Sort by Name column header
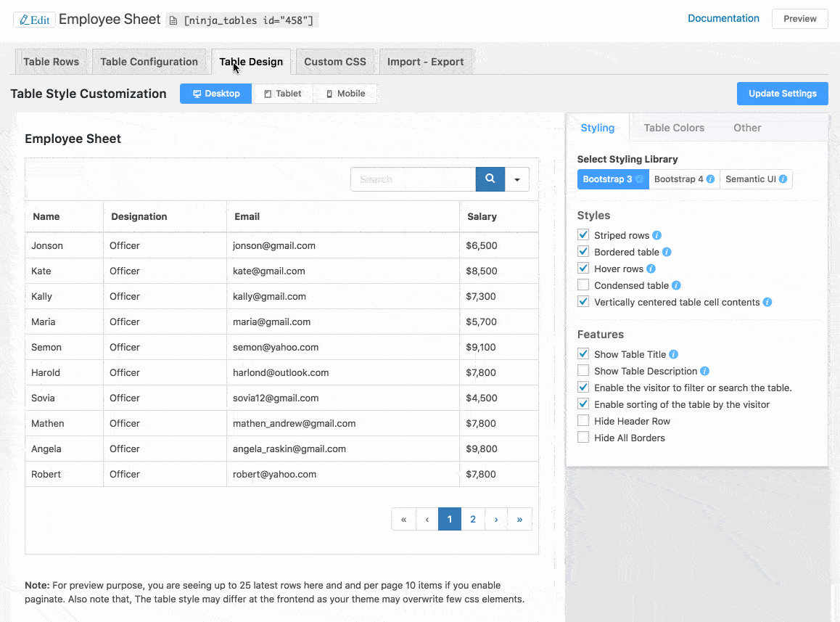Viewport: 840px width, 622px height. [x=64, y=216]
